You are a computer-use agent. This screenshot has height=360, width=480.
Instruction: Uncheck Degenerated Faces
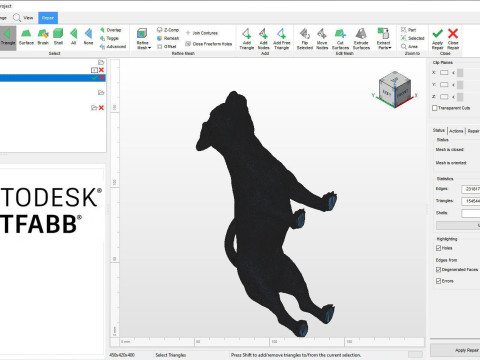coord(439,269)
